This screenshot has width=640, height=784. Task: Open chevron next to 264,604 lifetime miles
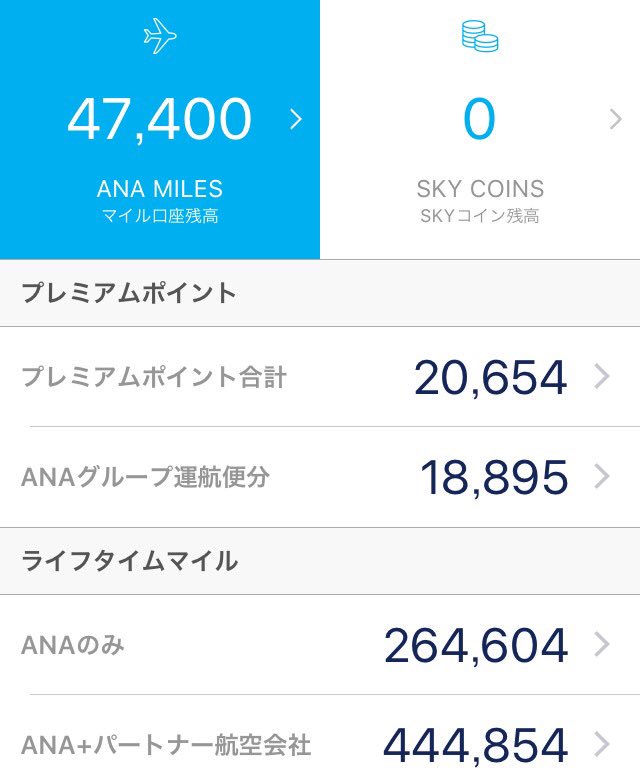tap(602, 644)
